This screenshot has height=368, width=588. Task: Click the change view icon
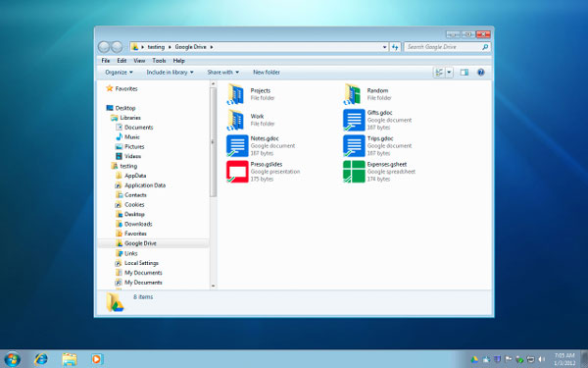click(x=439, y=72)
